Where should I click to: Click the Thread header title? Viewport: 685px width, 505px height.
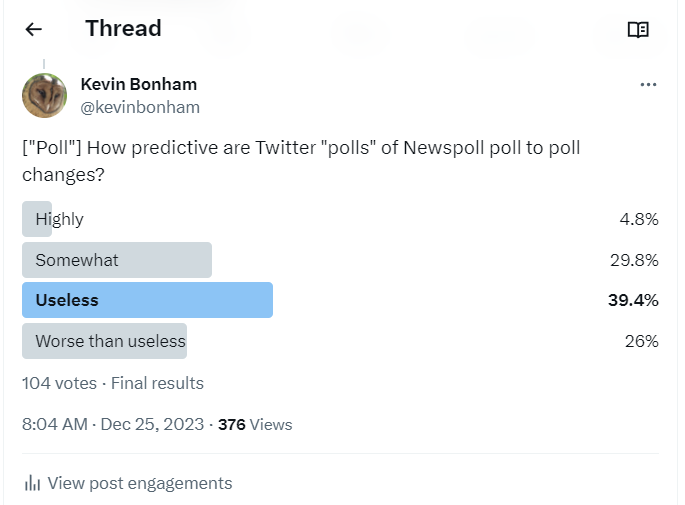[x=123, y=28]
